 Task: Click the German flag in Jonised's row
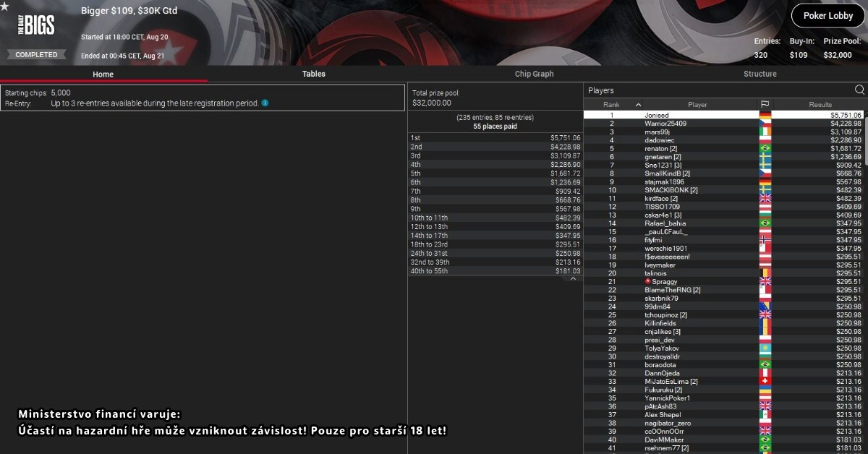point(765,115)
